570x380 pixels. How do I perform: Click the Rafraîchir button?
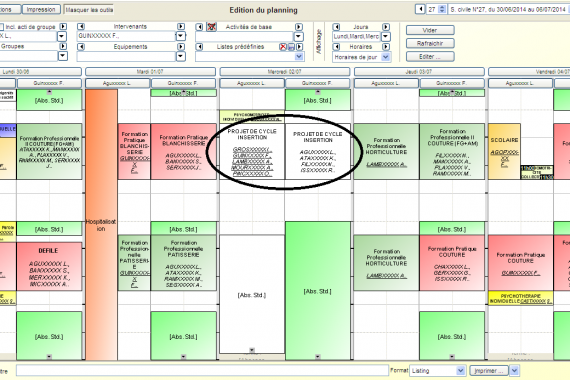(430, 43)
